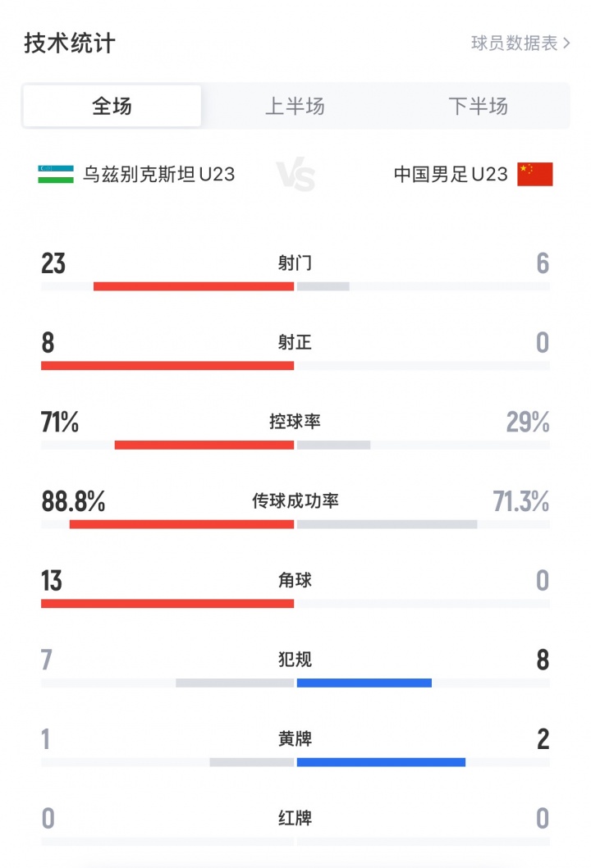Image resolution: width=591 pixels, height=868 pixels.
Task: Click the blue 黄牌 yellow cards bar
Action: point(381,762)
